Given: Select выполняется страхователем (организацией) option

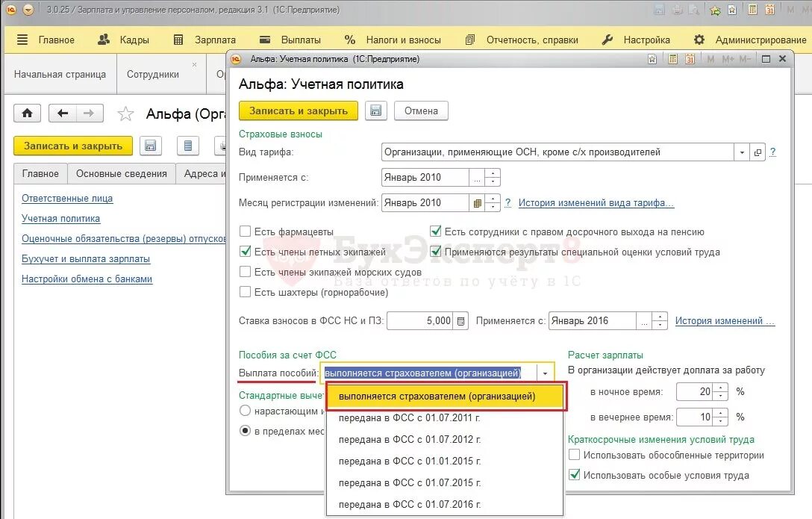Looking at the screenshot, I should 444,397.
